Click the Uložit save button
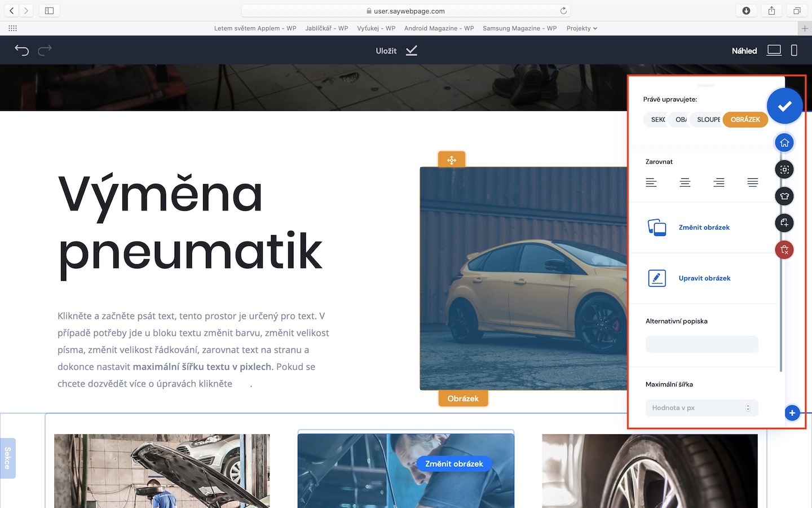 [386, 51]
